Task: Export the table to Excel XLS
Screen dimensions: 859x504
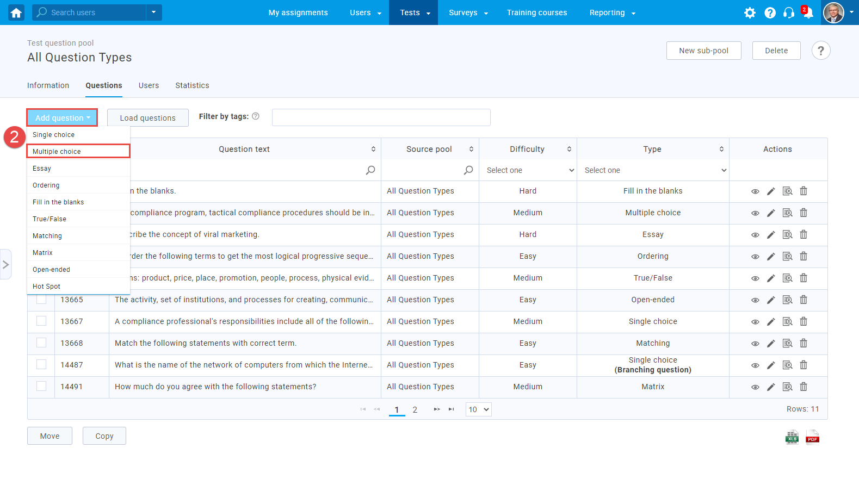Action: tap(792, 437)
